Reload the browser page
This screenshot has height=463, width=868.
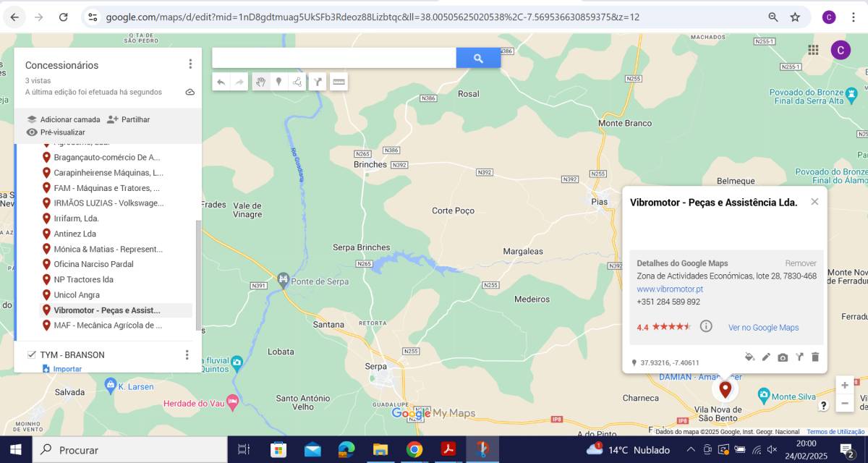pos(63,17)
